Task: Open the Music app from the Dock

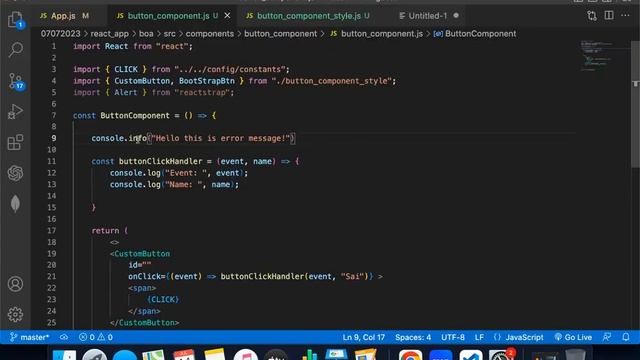Action: (x=245, y=355)
